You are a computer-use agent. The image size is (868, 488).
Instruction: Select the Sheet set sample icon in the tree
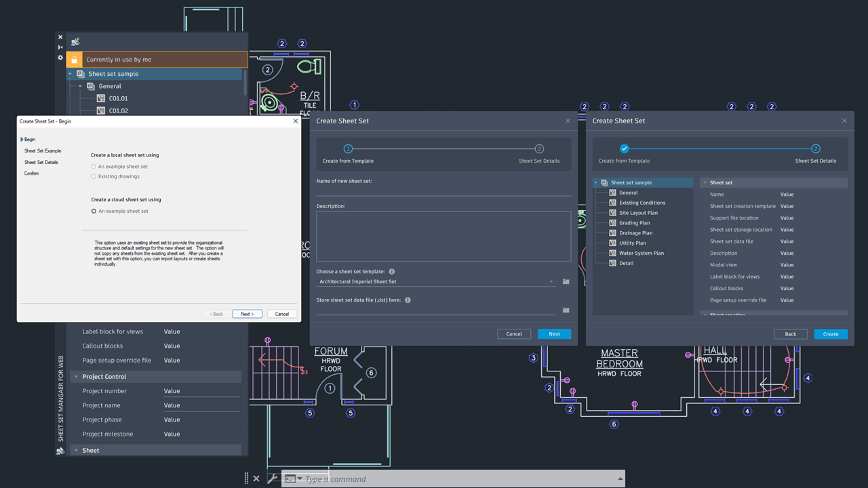point(81,74)
